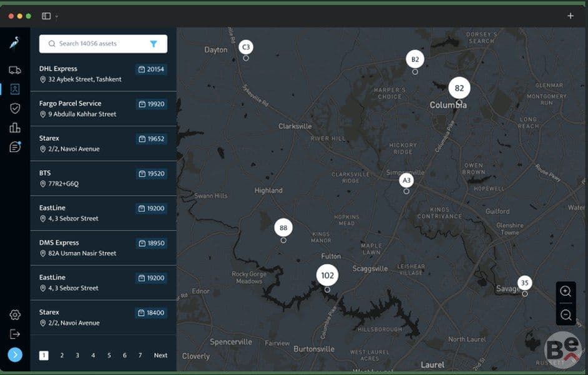The height and width of the screenshot is (375, 588).
Task: Select the 102 cluster marker on map
Action: point(327,276)
